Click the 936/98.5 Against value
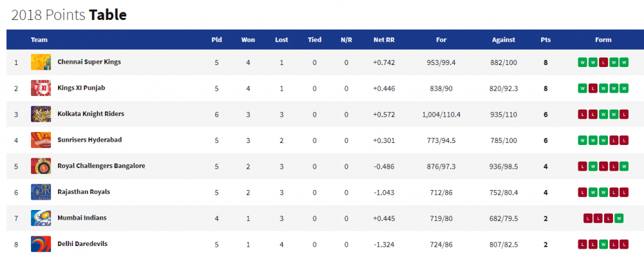Screen dimensions: 644x257 pos(504,167)
